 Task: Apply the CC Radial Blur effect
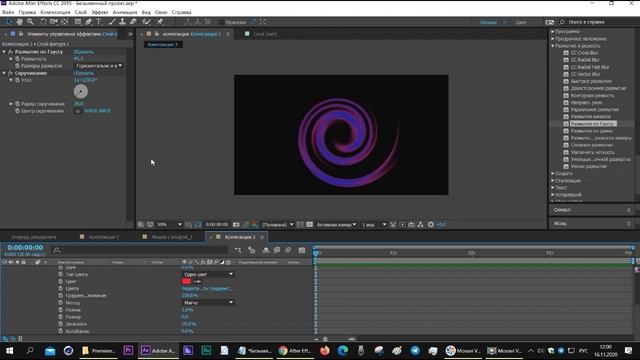(x=584, y=60)
